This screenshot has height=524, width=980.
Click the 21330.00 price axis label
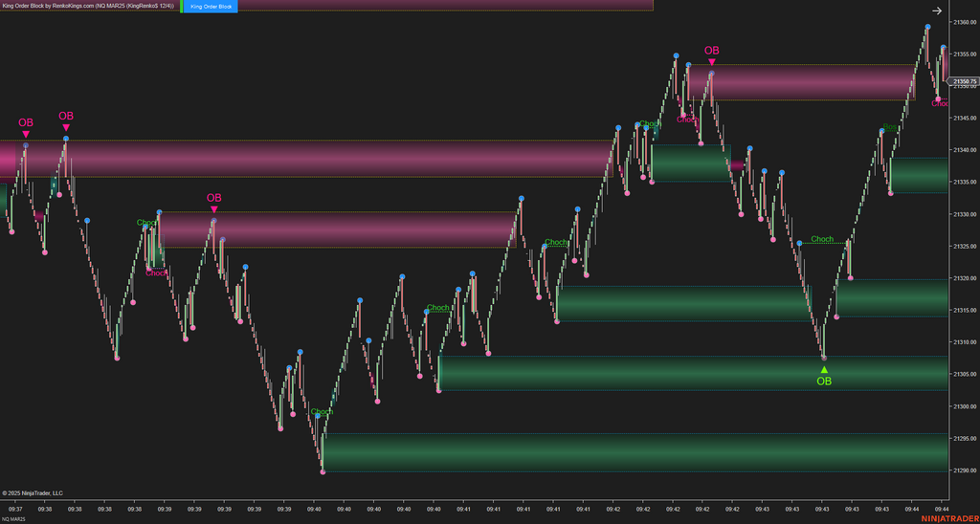tap(965, 214)
